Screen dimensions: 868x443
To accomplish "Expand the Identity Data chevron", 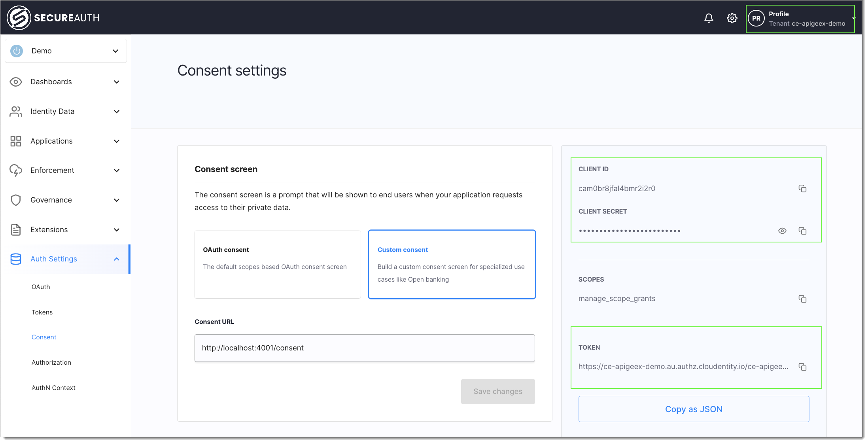I will click(117, 112).
